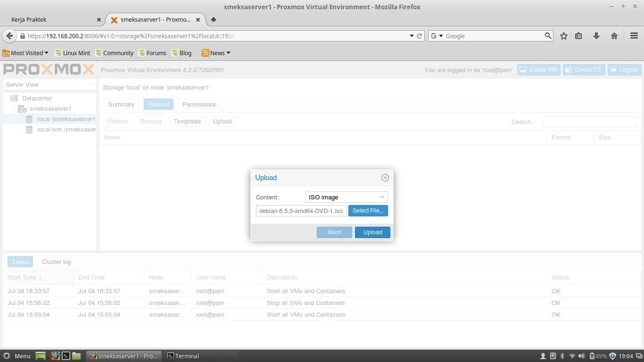
Task: Launch Firefox from the panel launcher
Action: point(55,356)
